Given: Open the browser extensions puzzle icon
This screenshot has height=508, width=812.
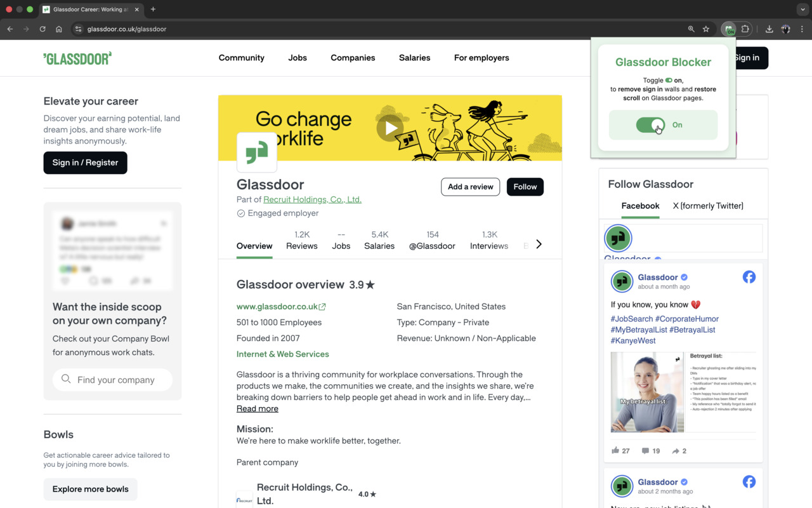Looking at the screenshot, I should click(x=745, y=29).
